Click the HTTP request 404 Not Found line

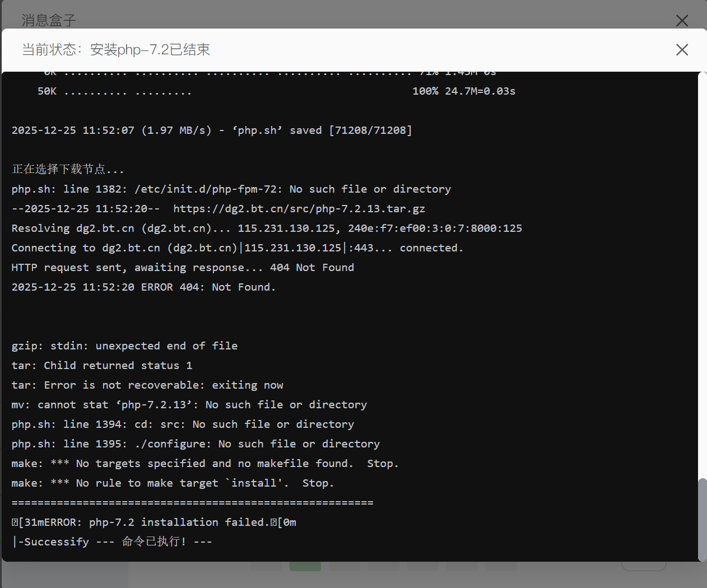(x=183, y=268)
